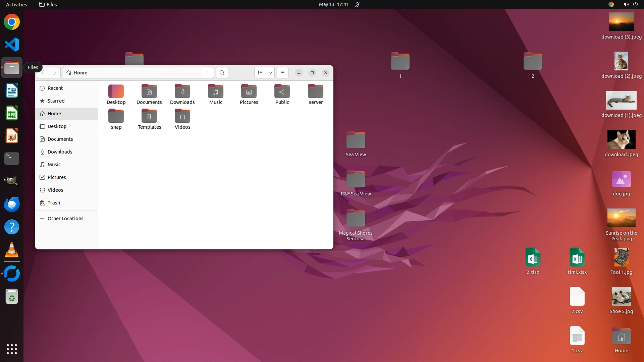Image resolution: width=644 pixels, height=362 pixels.
Task: Open the three-dot location options menu
Action: point(208,73)
